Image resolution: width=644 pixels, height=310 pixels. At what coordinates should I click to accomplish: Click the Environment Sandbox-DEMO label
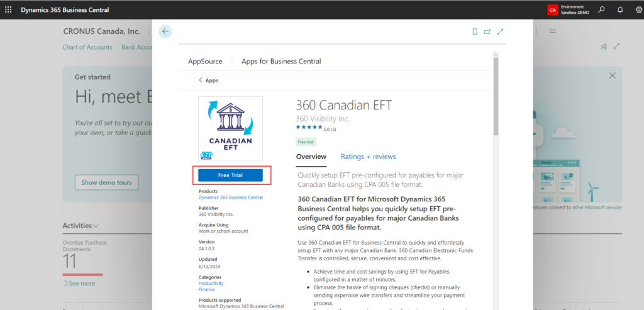pyautogui.click(x=575, y=10)
